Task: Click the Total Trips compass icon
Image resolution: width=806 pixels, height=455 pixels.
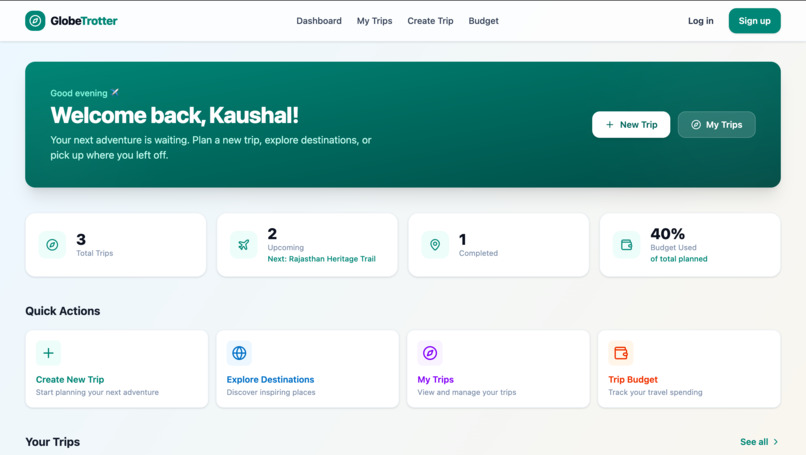Action: (52, 245)
